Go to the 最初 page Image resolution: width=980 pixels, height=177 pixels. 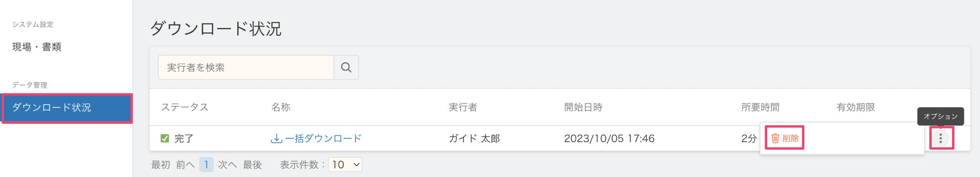pyautogui.click(x=160, y=165)
